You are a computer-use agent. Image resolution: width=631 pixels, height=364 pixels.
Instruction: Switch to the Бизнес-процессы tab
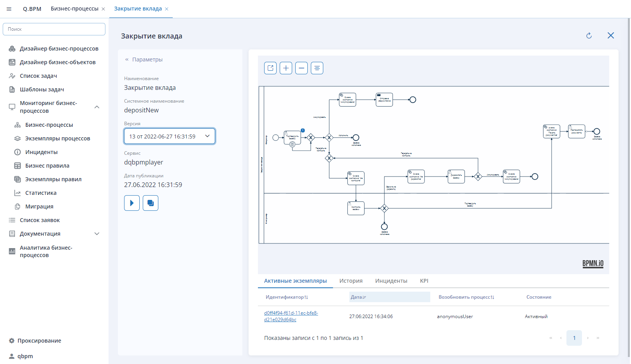[74, 9]
